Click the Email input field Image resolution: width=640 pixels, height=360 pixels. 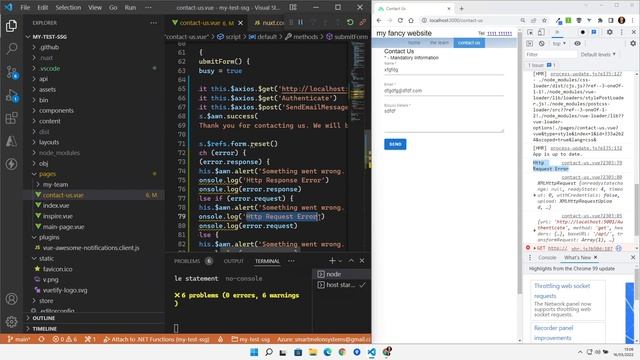point(444,91)
